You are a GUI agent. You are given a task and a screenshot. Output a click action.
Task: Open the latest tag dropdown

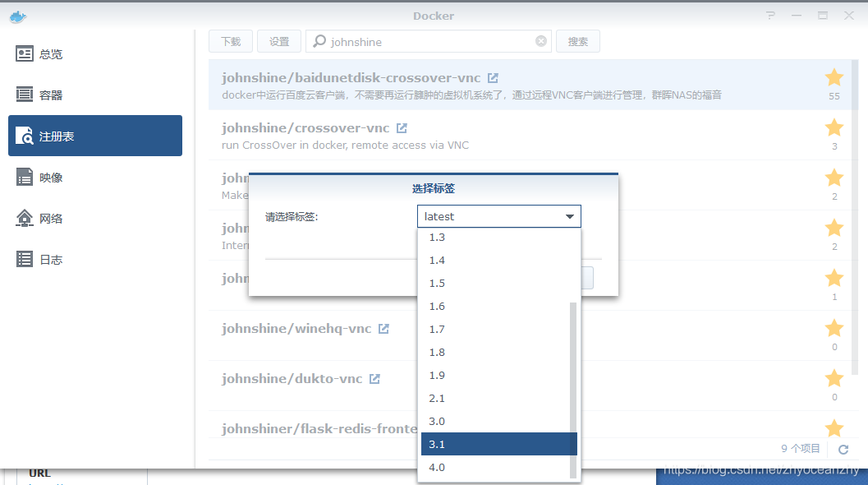498,216
